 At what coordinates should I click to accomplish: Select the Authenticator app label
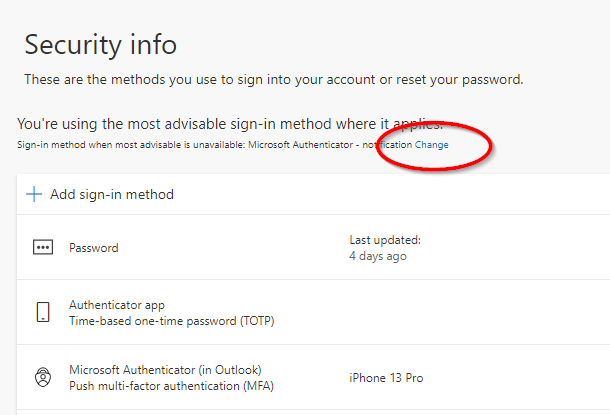tap(117, 305)
